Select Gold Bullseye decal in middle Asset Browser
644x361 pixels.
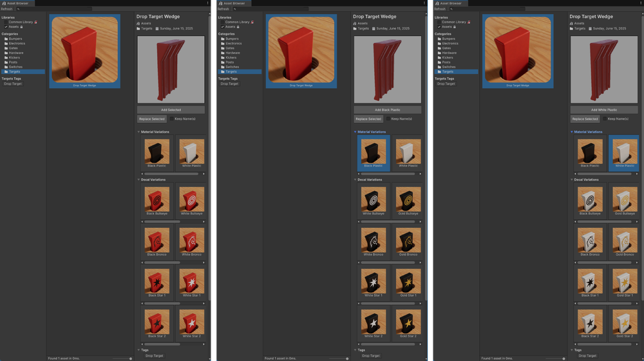click(408, 201)
